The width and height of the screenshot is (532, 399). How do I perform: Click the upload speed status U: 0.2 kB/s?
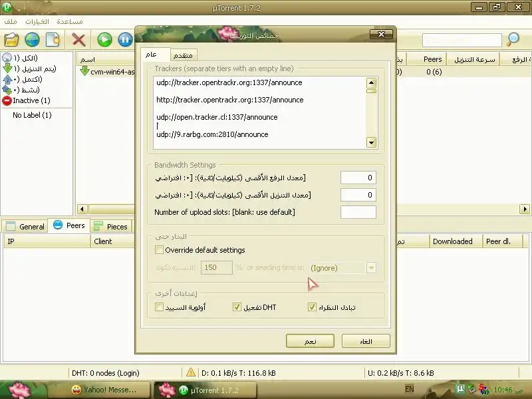click(x=401, y=373)
